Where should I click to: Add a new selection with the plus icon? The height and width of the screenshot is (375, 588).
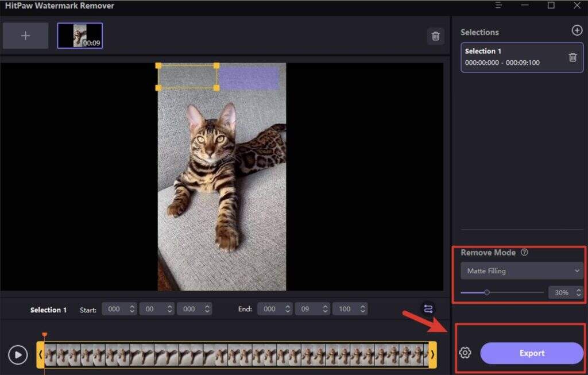(577, 31)
